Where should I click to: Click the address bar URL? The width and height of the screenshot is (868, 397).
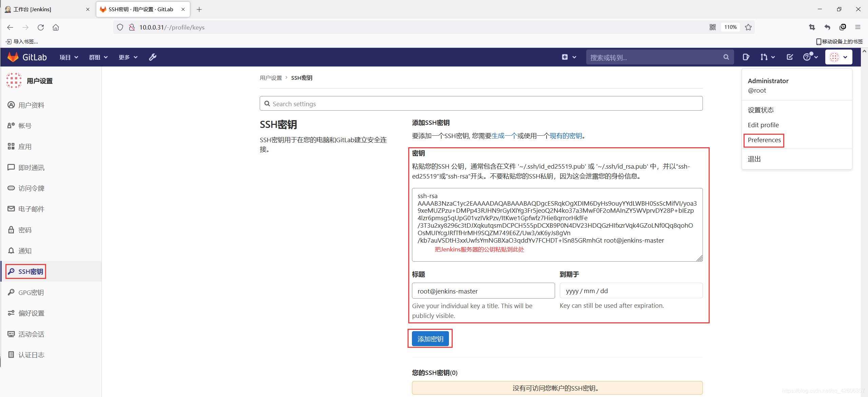pyautogui.click(x=172, y=27)
